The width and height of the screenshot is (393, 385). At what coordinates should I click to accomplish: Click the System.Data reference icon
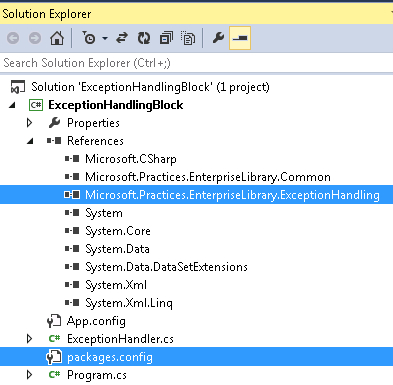72,249
